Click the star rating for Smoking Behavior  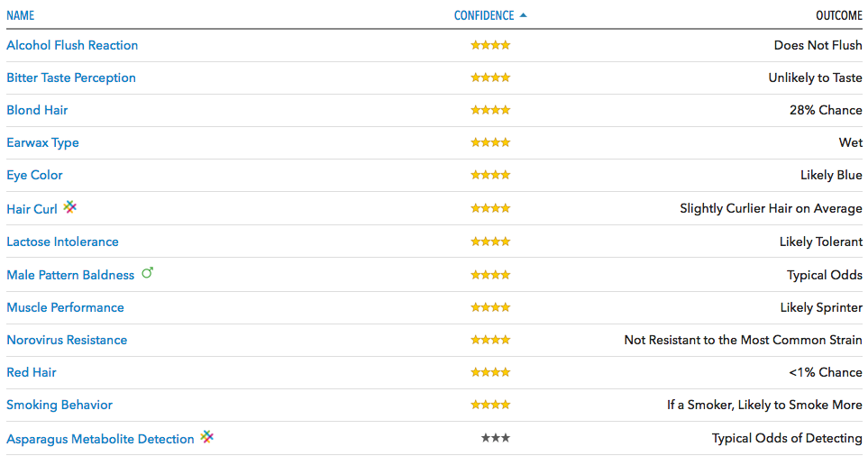point(490,405)
